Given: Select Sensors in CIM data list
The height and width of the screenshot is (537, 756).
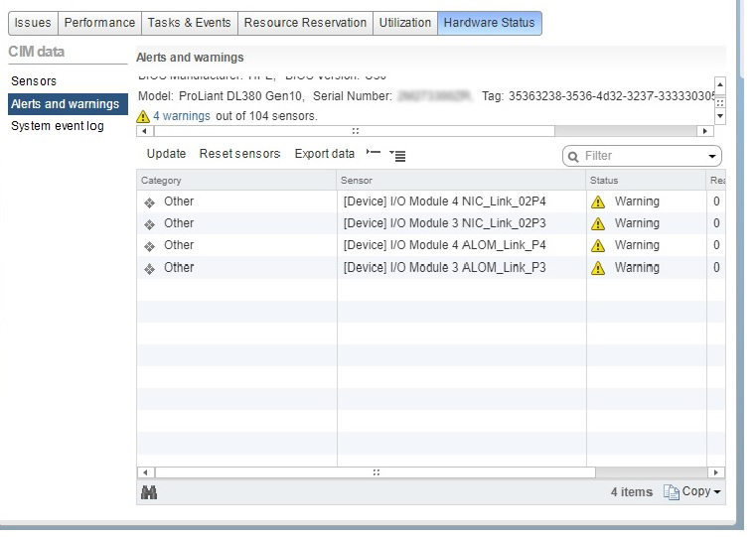Looking at the screenshot, I should tap(34, 81).
